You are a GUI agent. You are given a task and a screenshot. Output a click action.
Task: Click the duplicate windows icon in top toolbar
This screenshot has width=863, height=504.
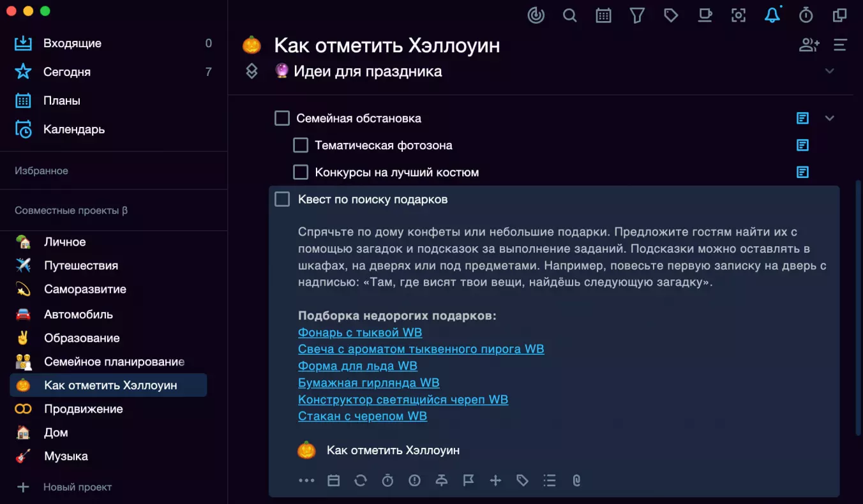840,15
